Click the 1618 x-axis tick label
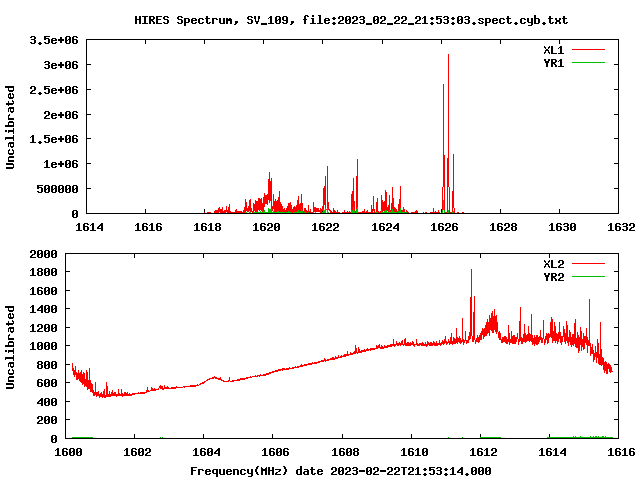The width and height of the screenshot is (640, 480). [207, 227]
